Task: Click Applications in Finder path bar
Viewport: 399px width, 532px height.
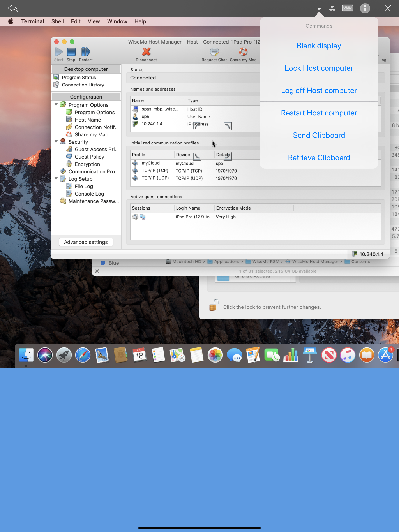Action: (x=227, y=262)
